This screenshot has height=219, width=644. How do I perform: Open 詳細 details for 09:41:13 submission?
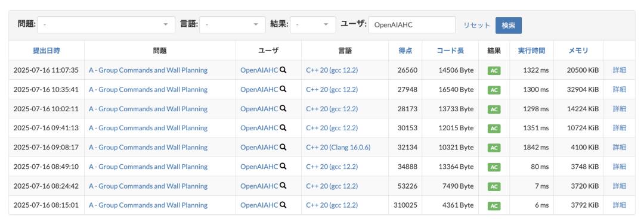620,128
